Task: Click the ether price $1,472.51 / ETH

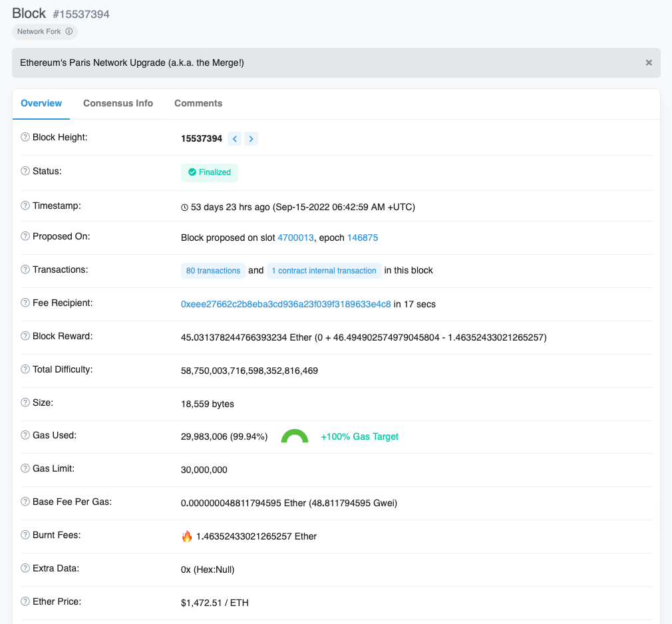Action: click(215, 603)
